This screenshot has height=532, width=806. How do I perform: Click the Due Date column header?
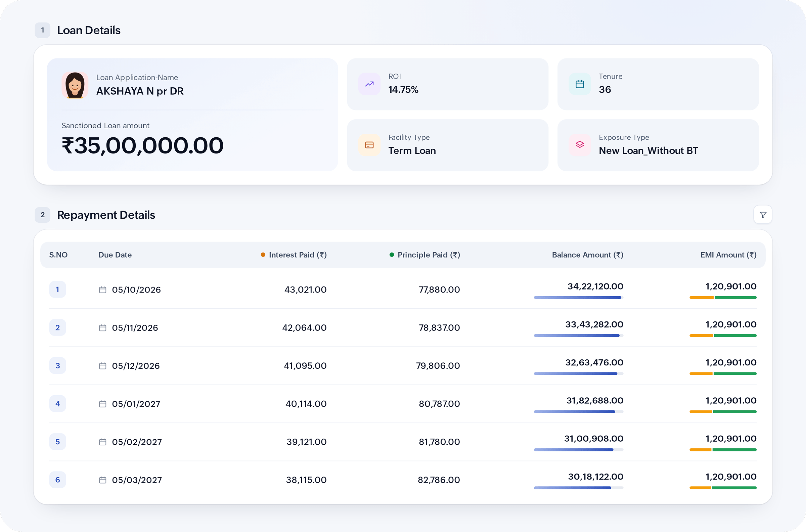click(x=115, y=255)
